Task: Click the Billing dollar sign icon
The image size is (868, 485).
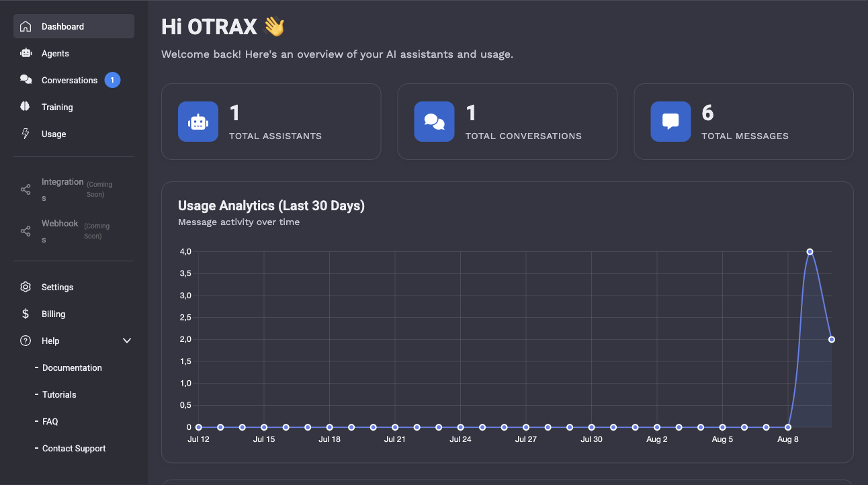Action: [x=26, y=314]
